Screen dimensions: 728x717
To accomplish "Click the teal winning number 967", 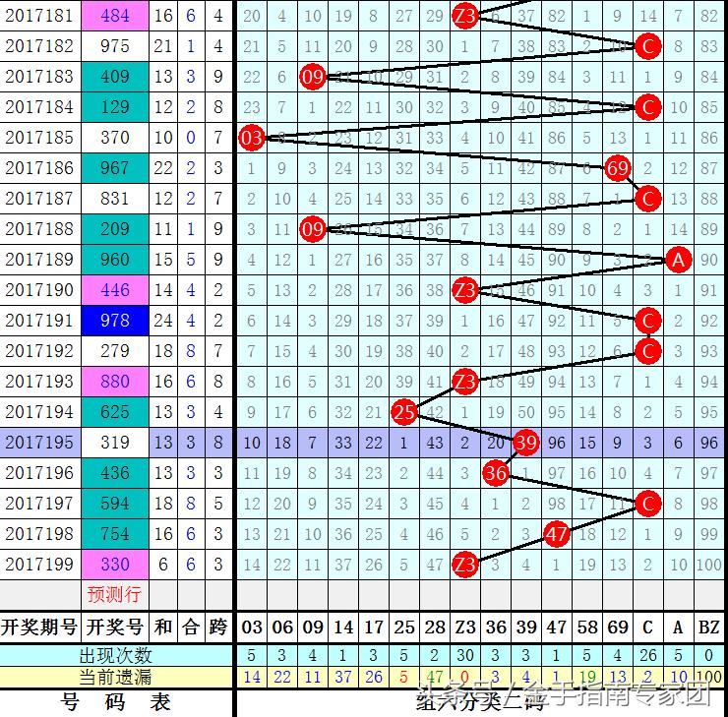I will [115, 168].
